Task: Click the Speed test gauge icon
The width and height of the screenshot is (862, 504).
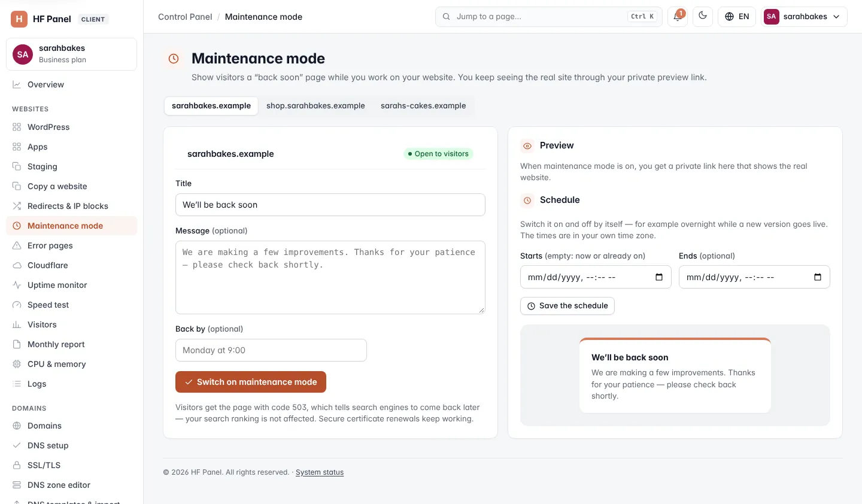Action: pyautogui.click(x=17, y=305)
